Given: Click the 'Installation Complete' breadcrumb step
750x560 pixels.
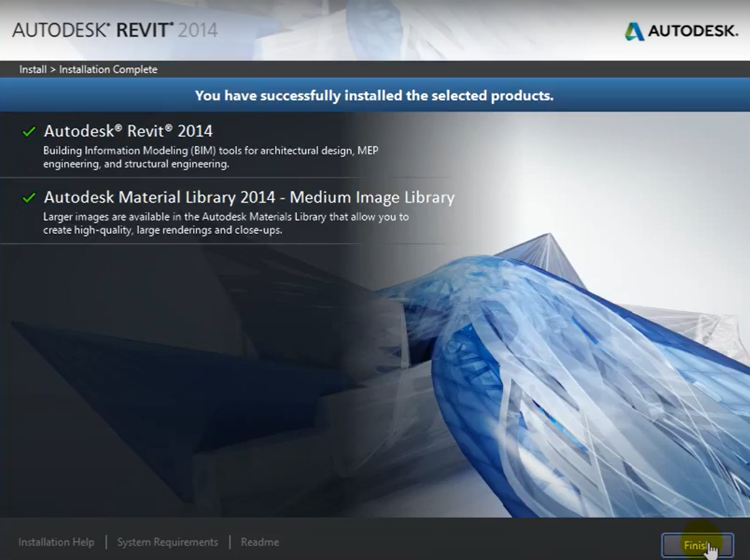Looking at the screenshot, I should click(108, 70).
